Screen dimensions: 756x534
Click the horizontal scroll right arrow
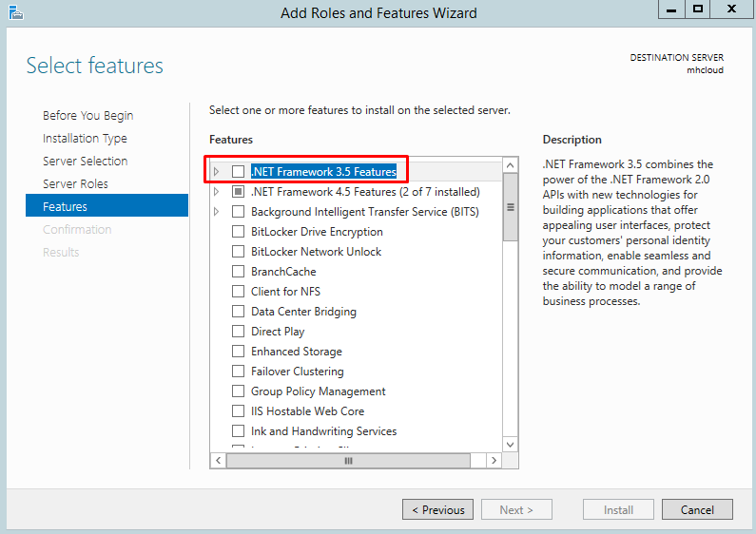coord(494,460)
